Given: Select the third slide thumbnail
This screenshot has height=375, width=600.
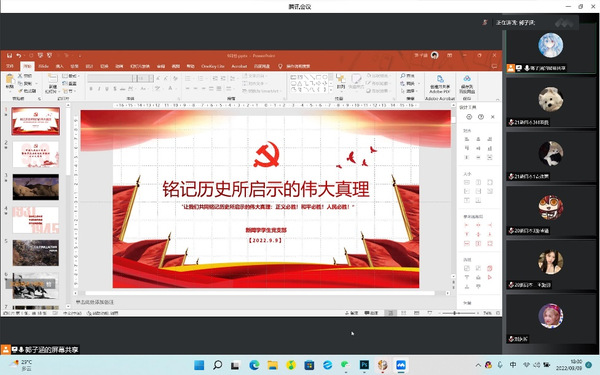Looking at the screenshot, I should [x=36, y=187].
